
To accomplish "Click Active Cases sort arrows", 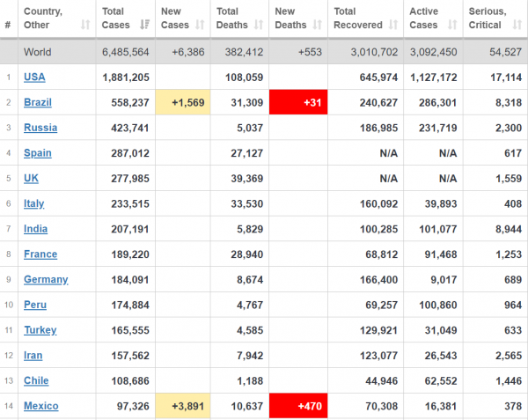I will coord(452,25).
